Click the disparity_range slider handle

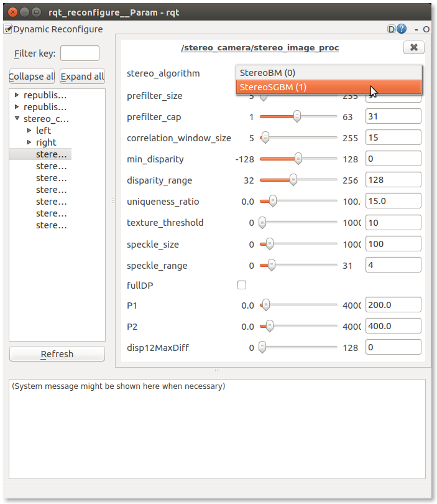[293, 180]
